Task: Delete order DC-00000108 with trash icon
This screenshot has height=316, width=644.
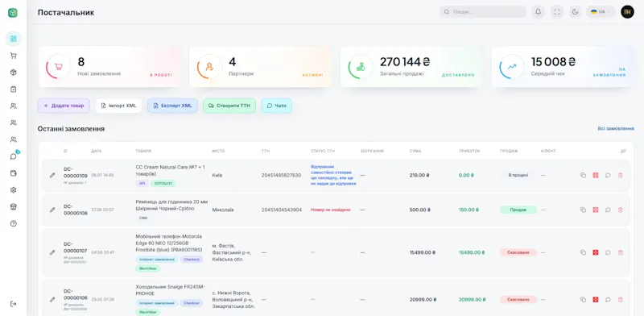Action: click(x=620, y=210)
